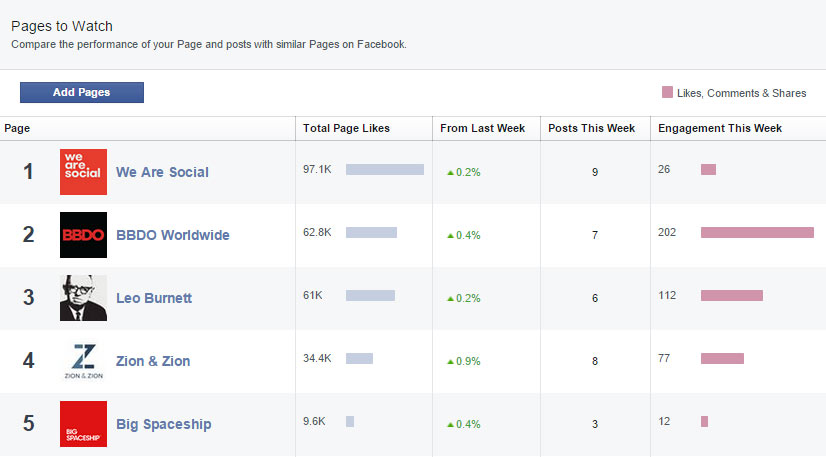Click the Add Pages button
Screen dimensions: 826x457
(82, 92)
